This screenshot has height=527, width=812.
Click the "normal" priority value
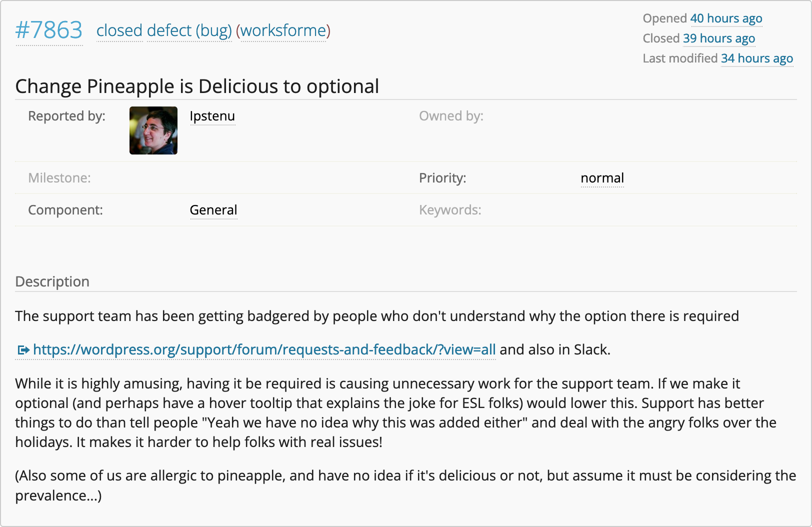(x=602, y=178)
